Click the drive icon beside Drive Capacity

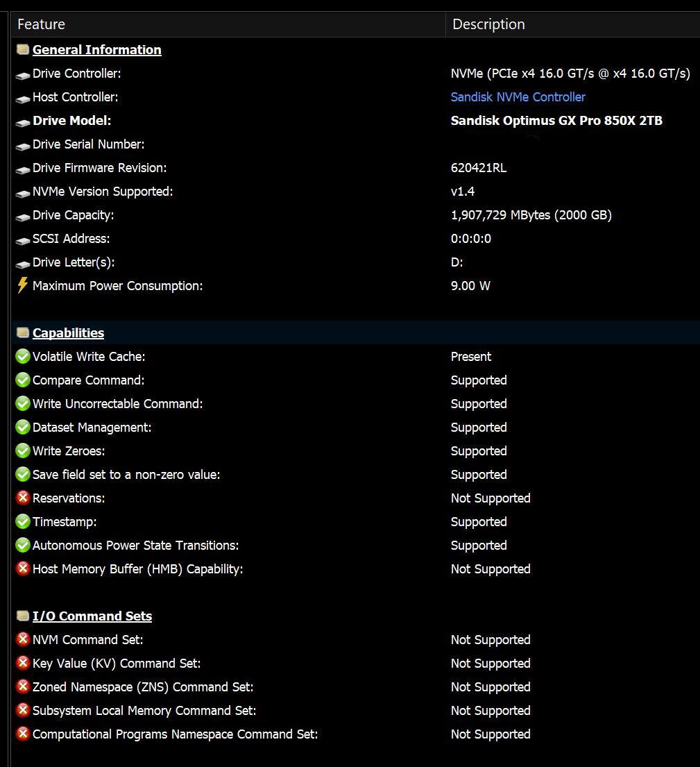(22, 217)
